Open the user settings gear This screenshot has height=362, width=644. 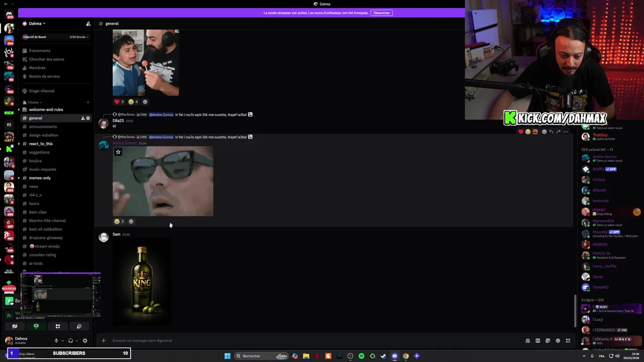(x=85, y=340)
